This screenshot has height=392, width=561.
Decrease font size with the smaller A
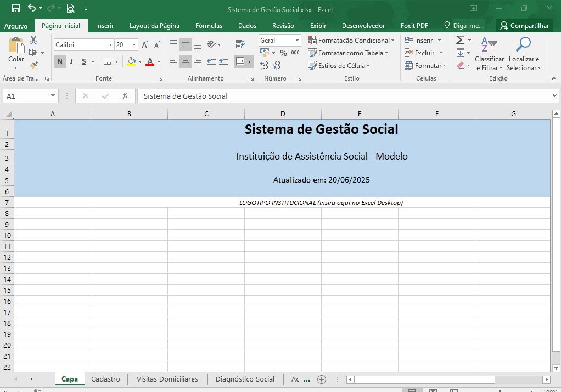pyautogui.click(x=157, y=44)
